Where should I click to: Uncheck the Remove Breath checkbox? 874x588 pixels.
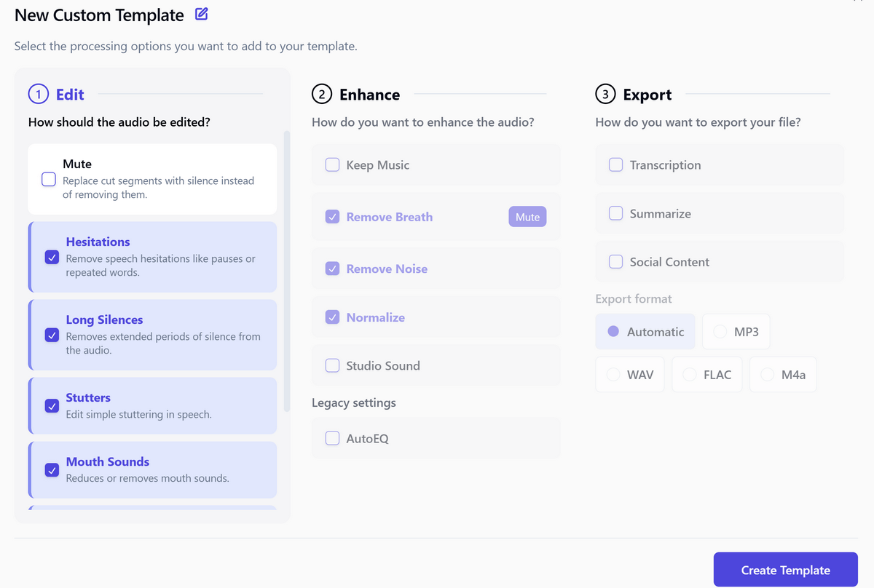point(332,217)
